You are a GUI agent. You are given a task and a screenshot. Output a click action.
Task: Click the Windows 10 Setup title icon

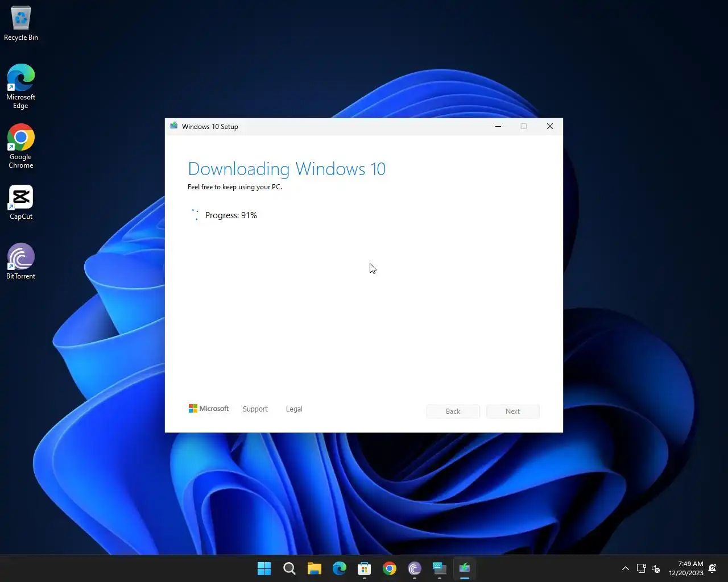(x=173, y=126)
